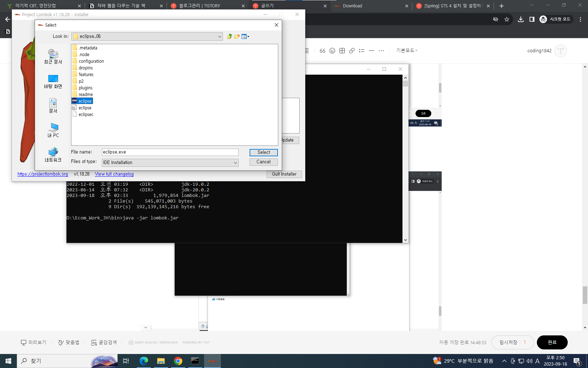Open coding1842 account apps icon
The width and height of the screenshot is (588, 368).
tap(561, 51)
